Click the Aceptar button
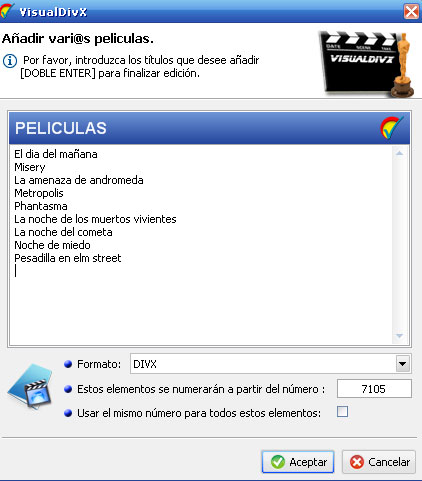Image resolution: width=422 pixels, height=481 pixels. 298,462
